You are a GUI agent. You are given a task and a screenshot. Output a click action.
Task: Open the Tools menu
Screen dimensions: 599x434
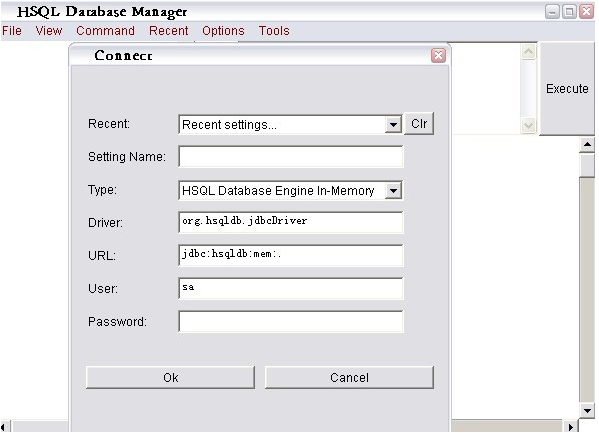point(274,31)
